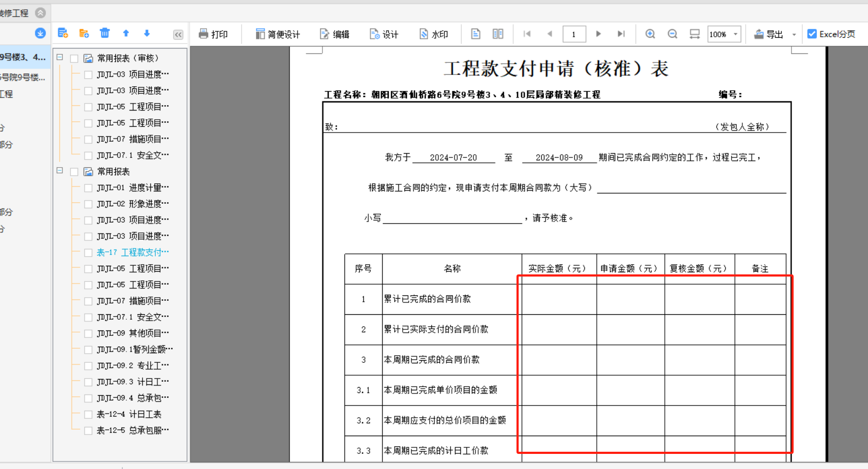This screenshot has height=469, width=868.
Task: Click the 常用报表 folder icon
Action: (88, 171)
